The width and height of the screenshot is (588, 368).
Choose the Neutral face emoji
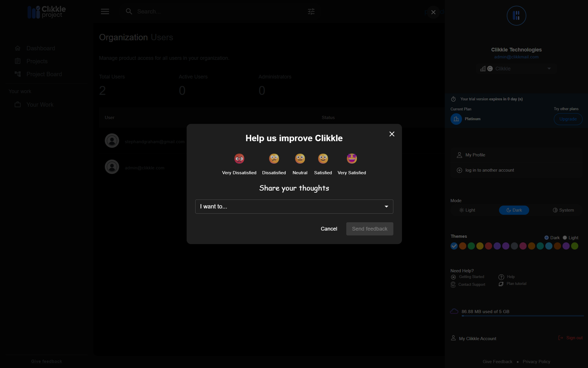pyautogui.click(x=300, y=158)
